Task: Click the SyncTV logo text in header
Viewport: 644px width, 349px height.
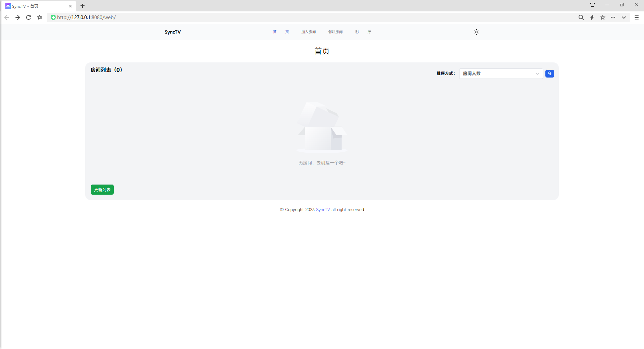Action: tap(172, 32)
